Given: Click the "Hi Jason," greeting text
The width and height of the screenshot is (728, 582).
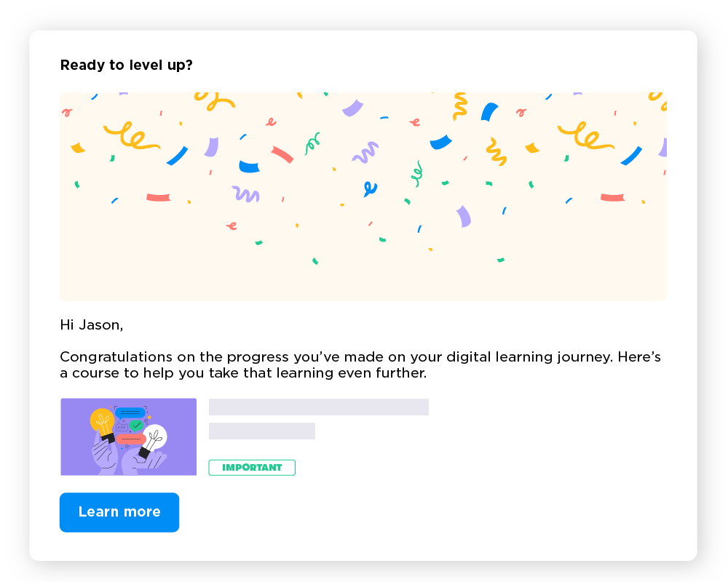Looking at the screenshot, I should point(91,325).
